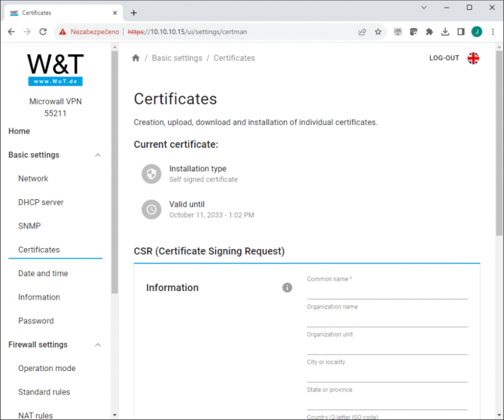The width and height of the screenshot is (504, 420).
Task: Open Operation mode in sidebar
Action: [x=47, y=368]
